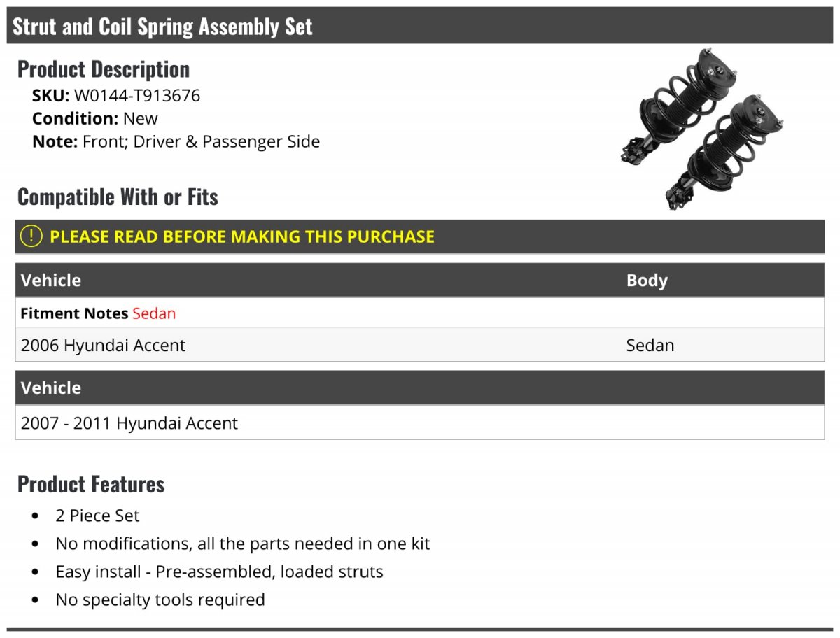Click the yellow exclamation warning icon
The image size is (840, 638).
31,236
